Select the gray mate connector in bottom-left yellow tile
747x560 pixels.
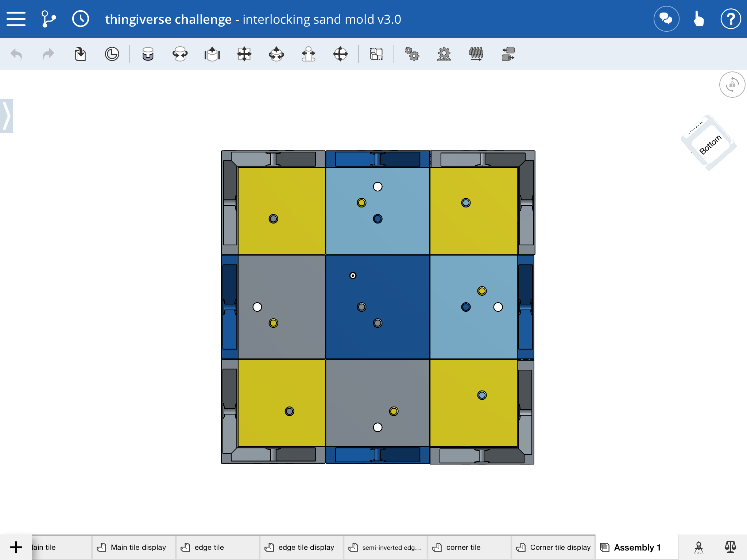point(289,411)
